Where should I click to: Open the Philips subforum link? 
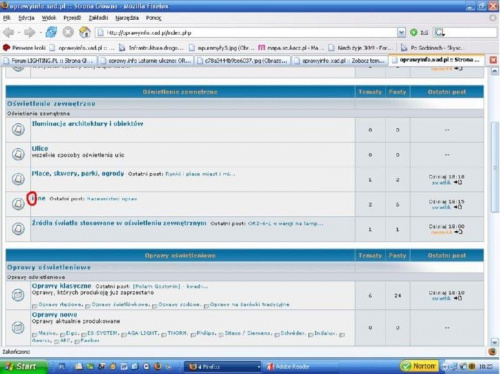(206, 333)
